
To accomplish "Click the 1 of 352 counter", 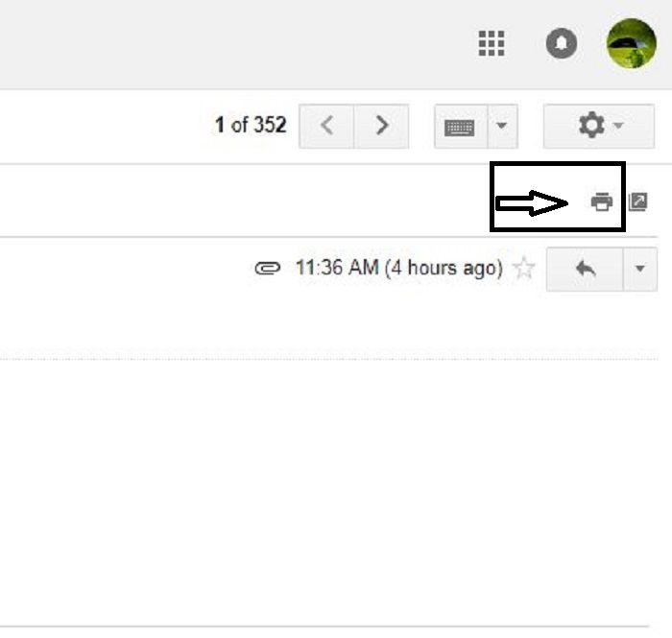I will [251, 125].
